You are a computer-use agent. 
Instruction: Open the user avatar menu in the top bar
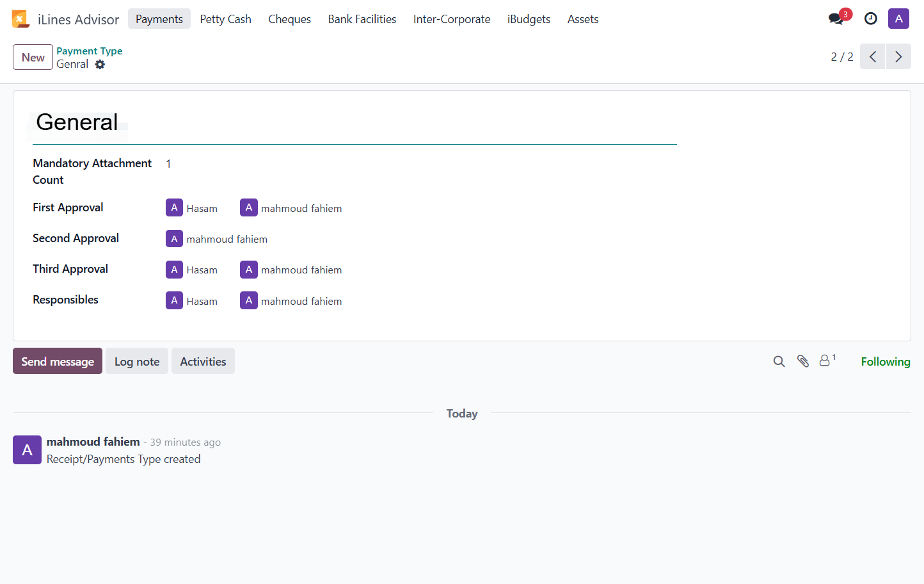(898, 19)
